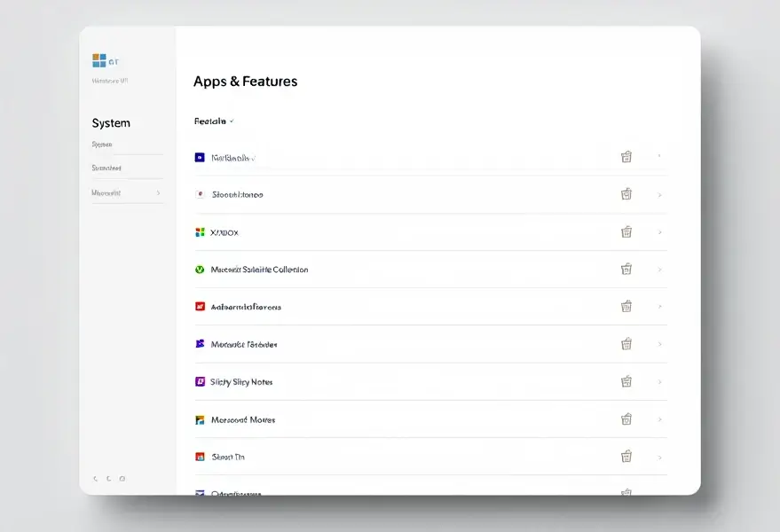780x532 pixels.
Task: Click the bold System heading in sidebar
Action: pos(111,123)
